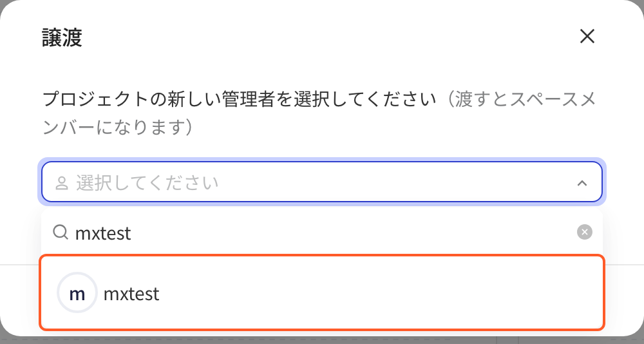
Task: Click the mxtest name label in the results list
Action: point(131,294)
